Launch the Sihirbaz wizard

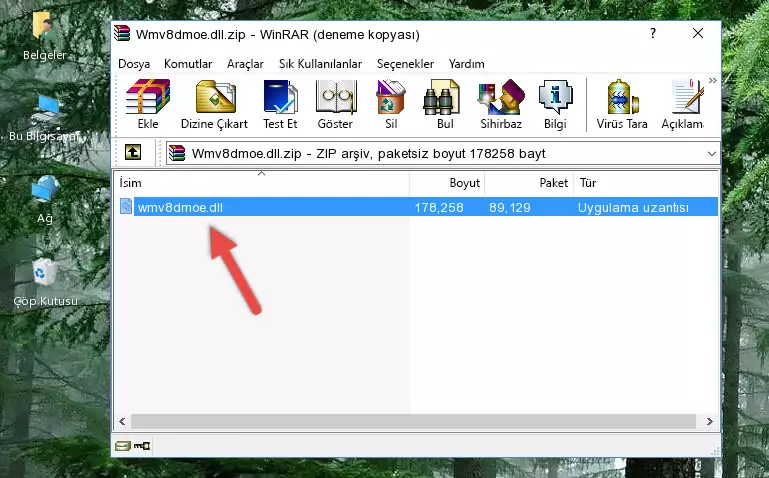pos(501,104)
